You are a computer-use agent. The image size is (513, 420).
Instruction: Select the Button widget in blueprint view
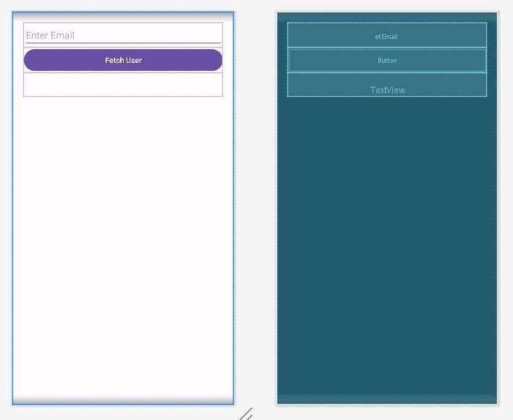tap(386, 60)
